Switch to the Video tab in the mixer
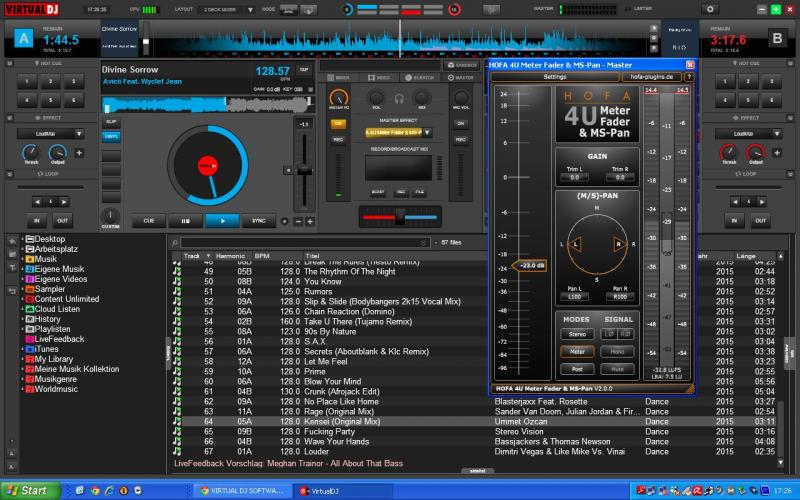This screenshot has width=800, height=500. point(381,76)
